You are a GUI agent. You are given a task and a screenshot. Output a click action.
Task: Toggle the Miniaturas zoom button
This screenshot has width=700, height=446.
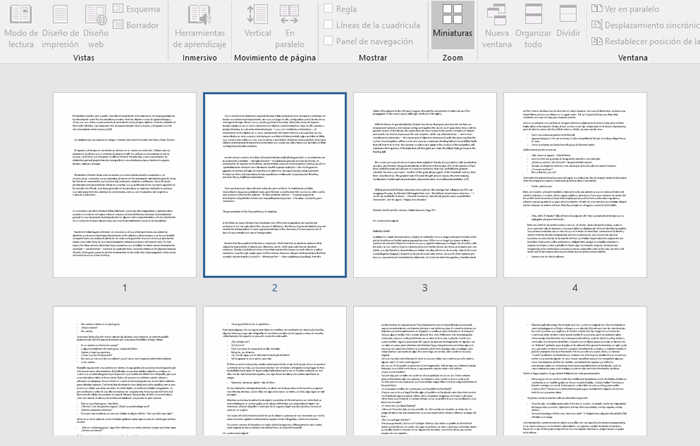(x=452, y=24)
